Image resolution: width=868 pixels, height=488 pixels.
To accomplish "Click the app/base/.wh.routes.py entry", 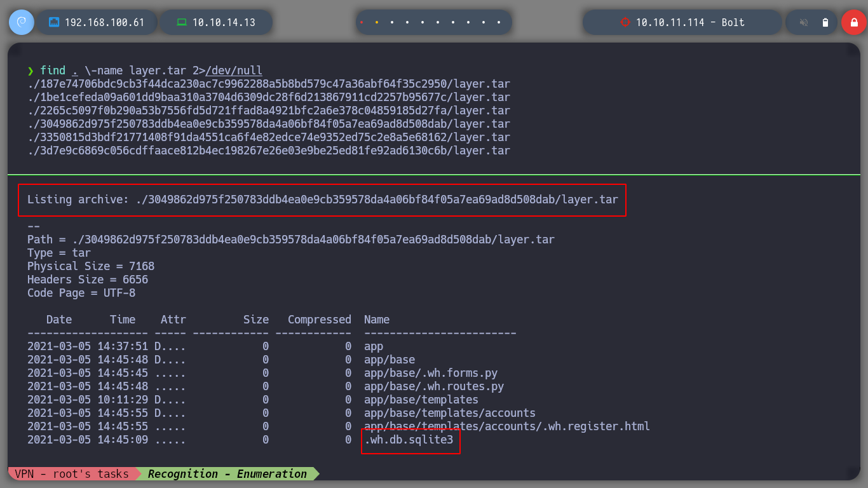I will 434,386.
